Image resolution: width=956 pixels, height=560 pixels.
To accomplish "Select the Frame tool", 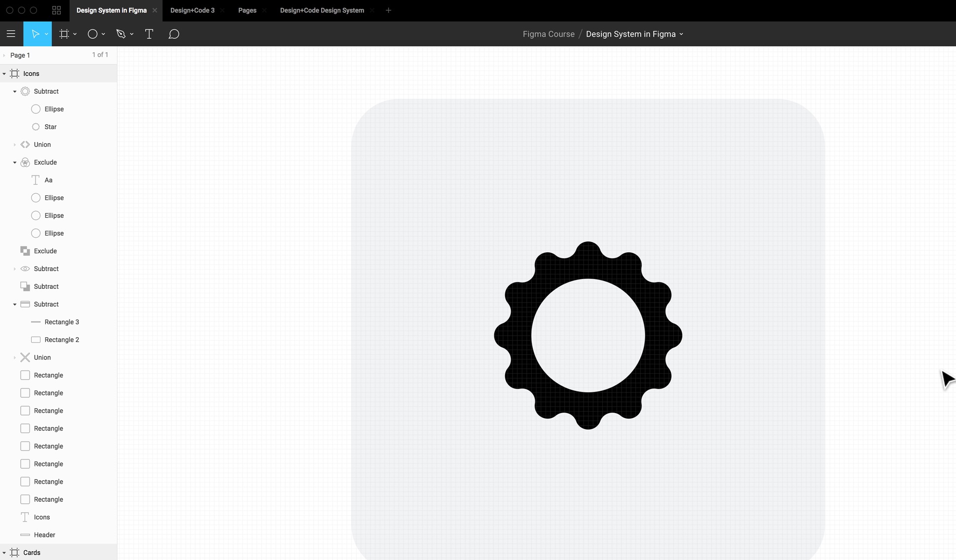I will [x=64, y=34].
